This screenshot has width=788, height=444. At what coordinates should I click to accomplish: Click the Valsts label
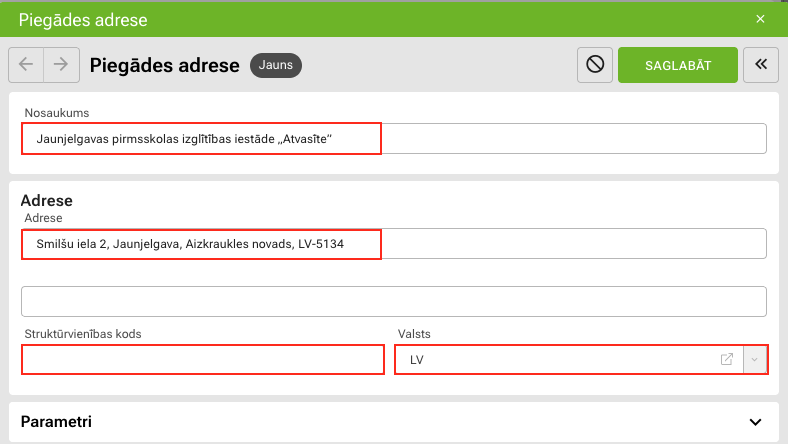tap(414, 334)
